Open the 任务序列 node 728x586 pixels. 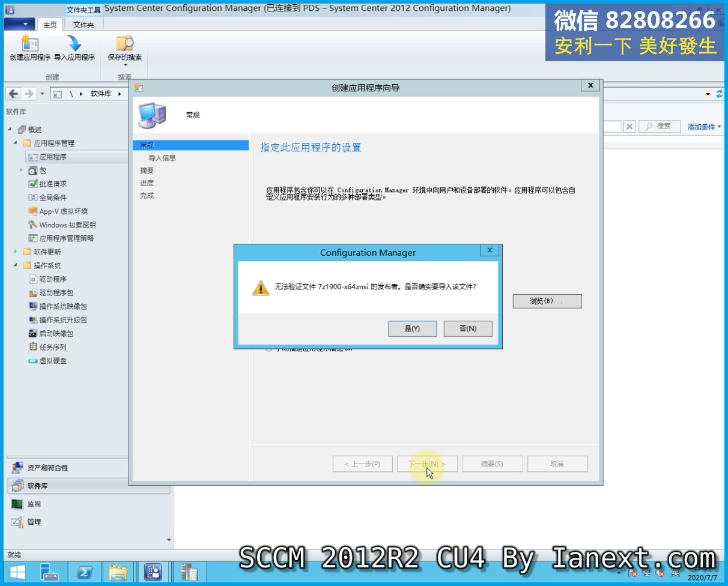coord(53,347)
